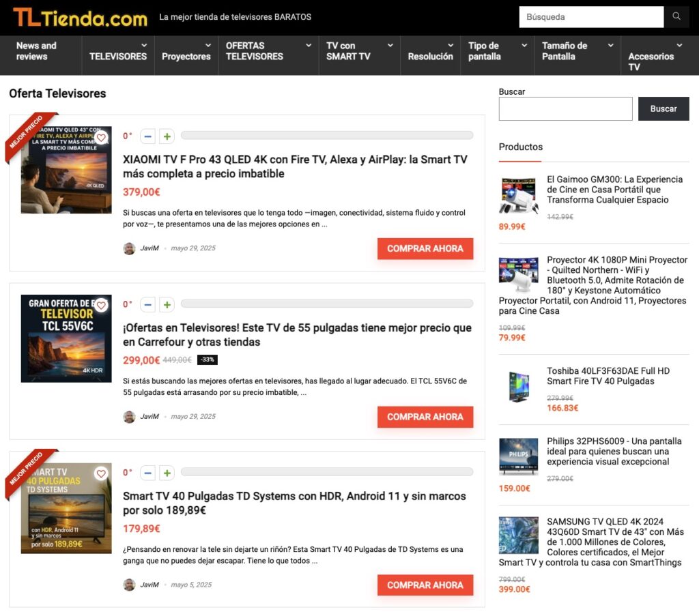Open Samsung TV QLED 43Q60D product image
This screenshot has width=699, height=616.
click(519, 535)
